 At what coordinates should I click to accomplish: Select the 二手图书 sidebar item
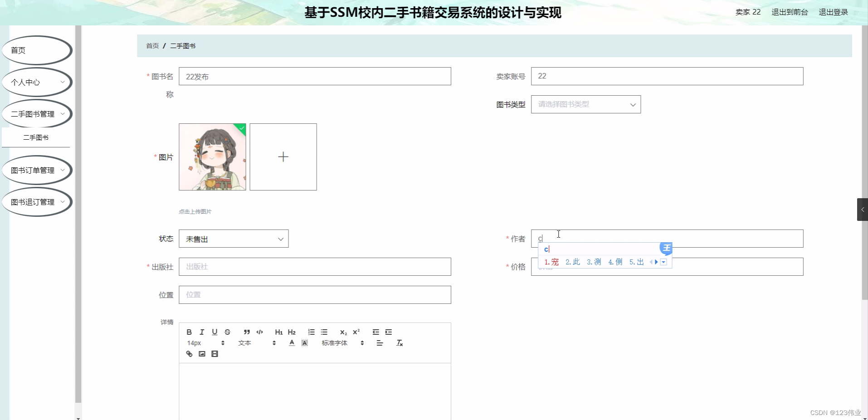36,137
